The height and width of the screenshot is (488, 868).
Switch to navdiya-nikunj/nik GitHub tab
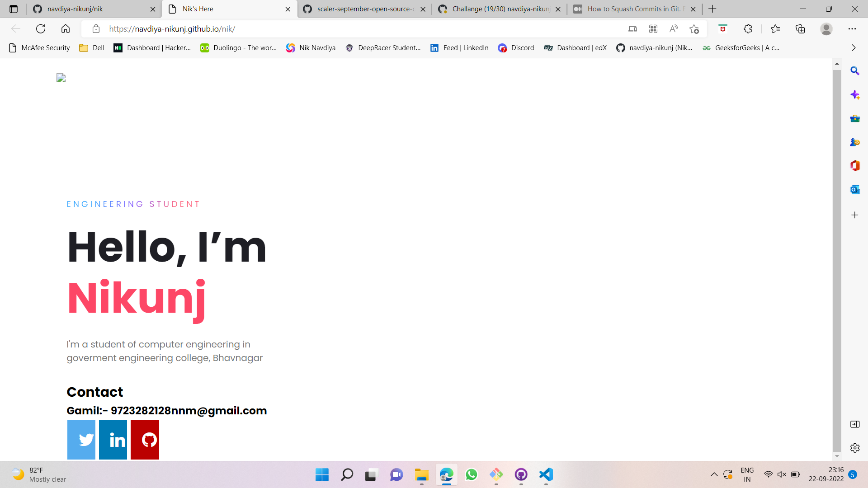[x=90, y=9]
